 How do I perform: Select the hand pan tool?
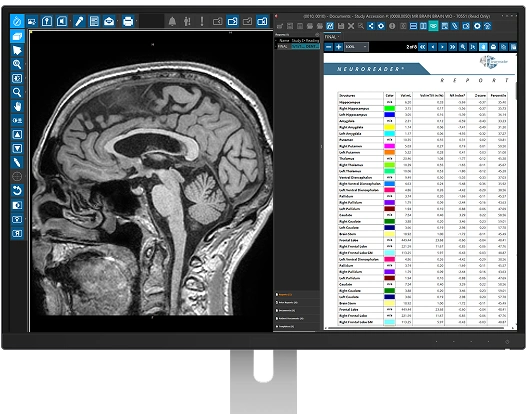point(17,106)
